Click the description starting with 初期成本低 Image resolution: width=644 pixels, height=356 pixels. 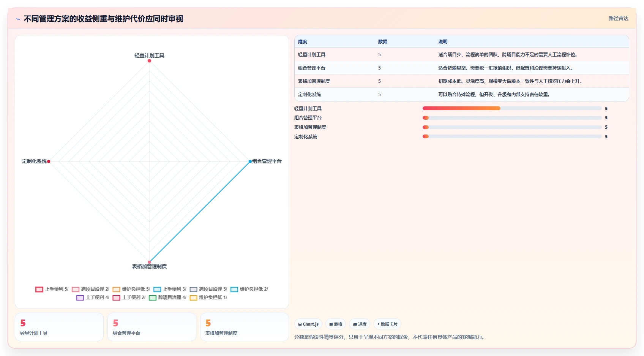point(511,81)
